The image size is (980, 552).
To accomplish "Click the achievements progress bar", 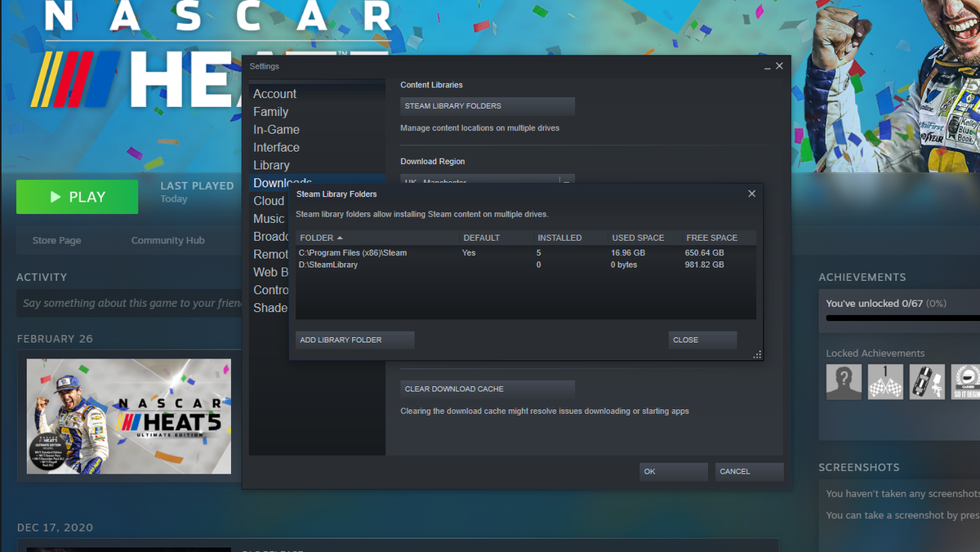I will tap(902, 318).
